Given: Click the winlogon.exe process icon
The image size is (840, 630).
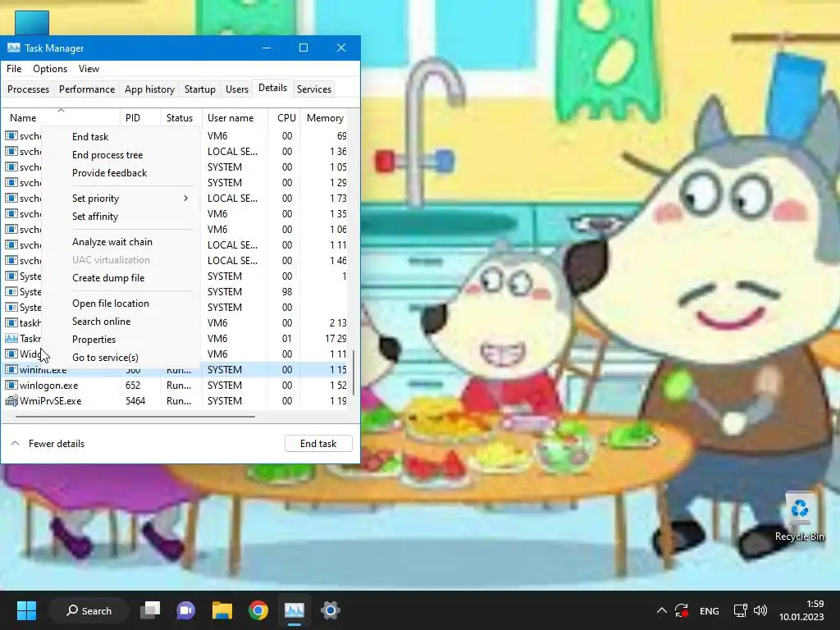Looking at the screenshot, I should click(11, 386).
